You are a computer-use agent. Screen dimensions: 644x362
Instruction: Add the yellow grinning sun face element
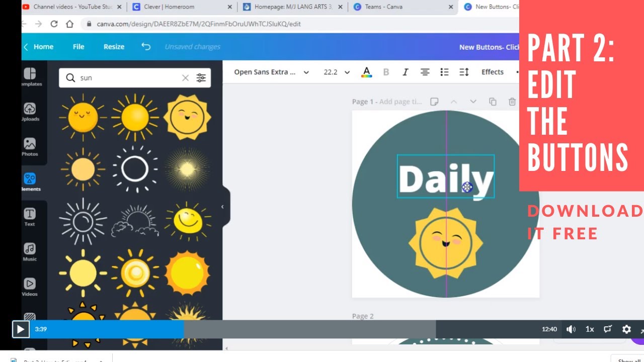tap(187, 222)
